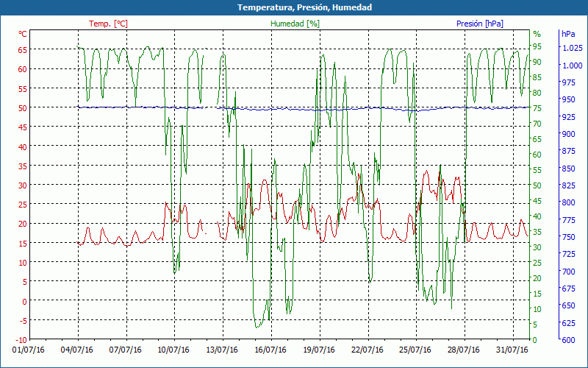Click humidity axis value 80
This screenshot has width=588, height=368.
[x=537, y=93]
